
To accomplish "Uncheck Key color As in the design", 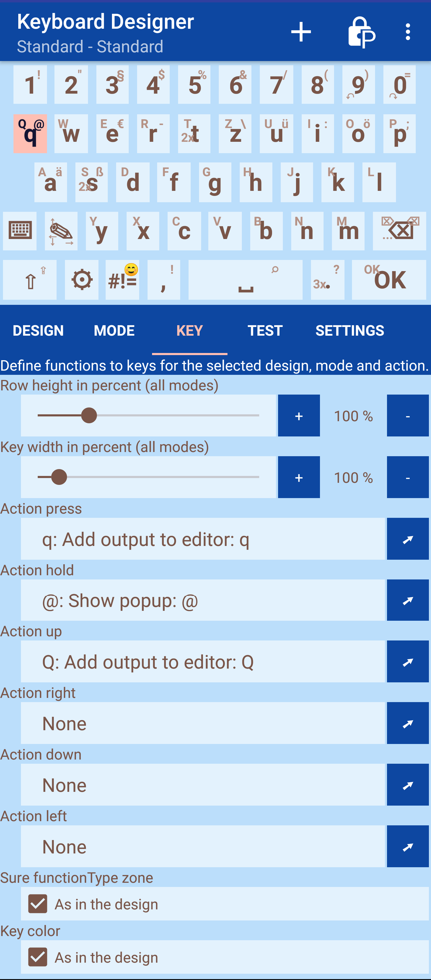I will [x=38, y=957].
